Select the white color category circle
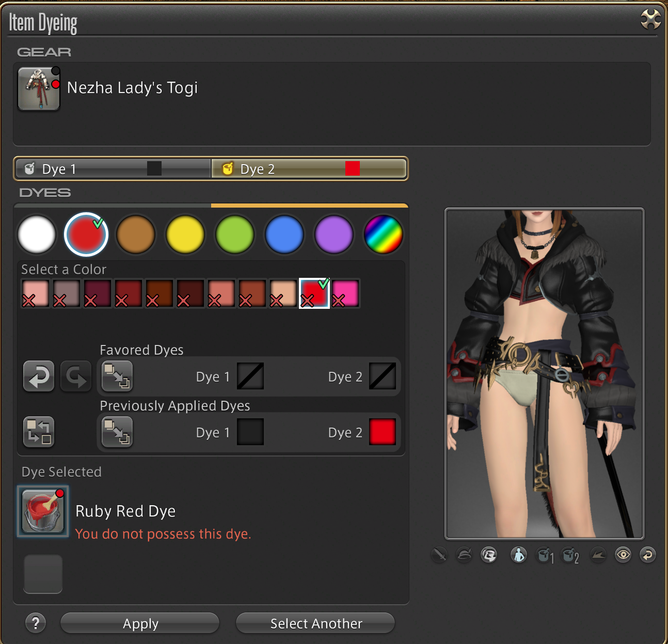 pyautogui.click(x=37, y=234)
